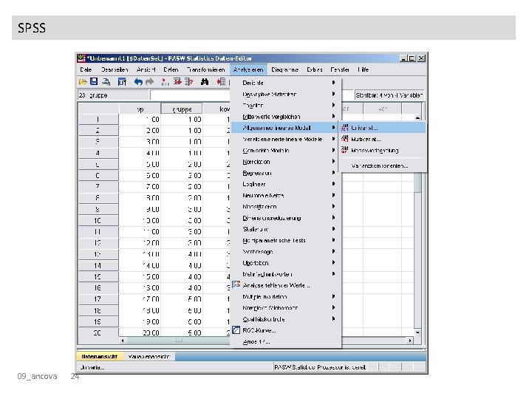Click the Redo arrow icon

pyautogui.click(x=149, y=82)
